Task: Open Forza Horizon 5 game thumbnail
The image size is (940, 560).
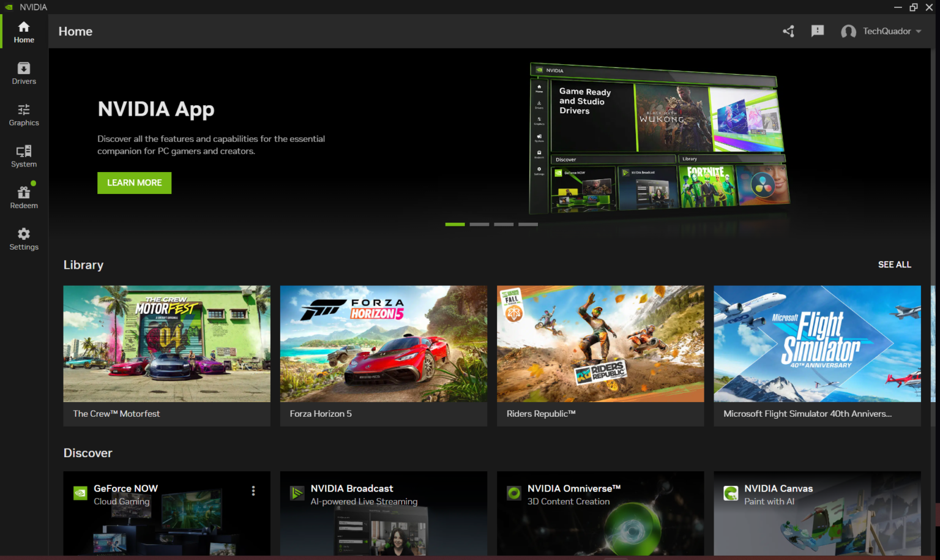Action: coord(384,343)
